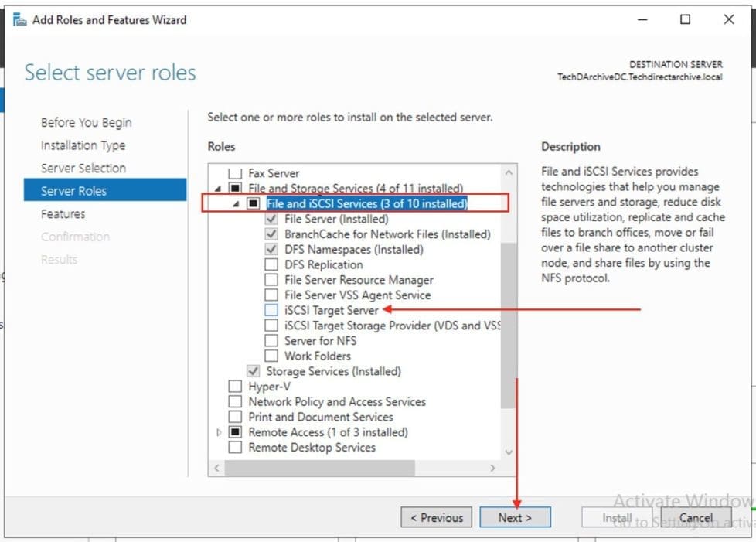756x542 pixels.
Task: Collapse File and iSCSI Services tree node
Action: click(236, 203)
